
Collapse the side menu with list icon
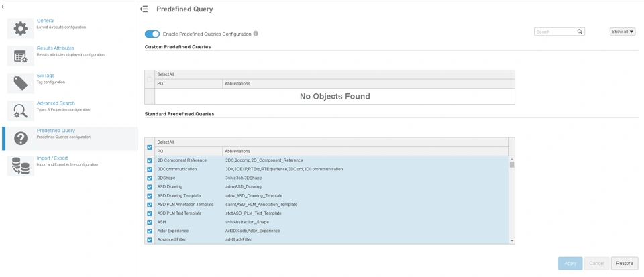tap(144, 9)
